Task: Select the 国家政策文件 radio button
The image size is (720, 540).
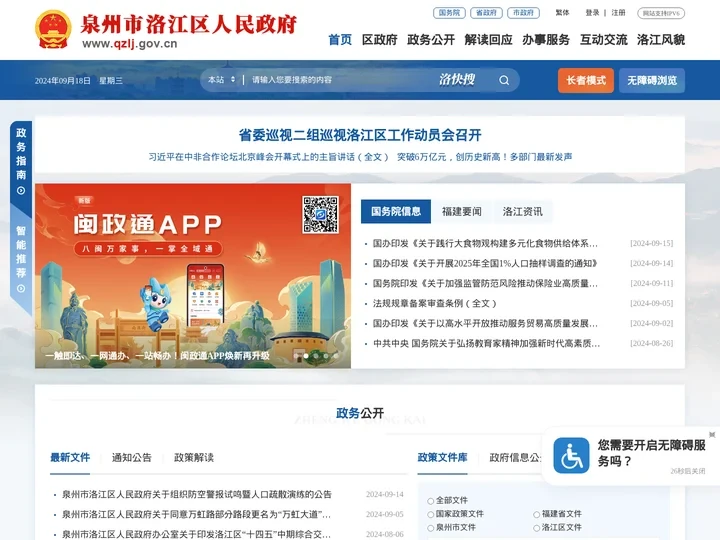Action: point(430,514)
